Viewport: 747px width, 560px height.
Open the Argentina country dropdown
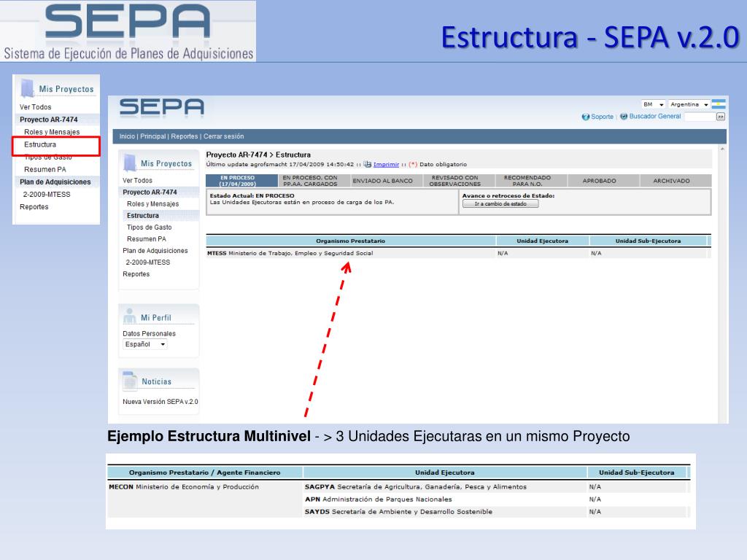689,104
